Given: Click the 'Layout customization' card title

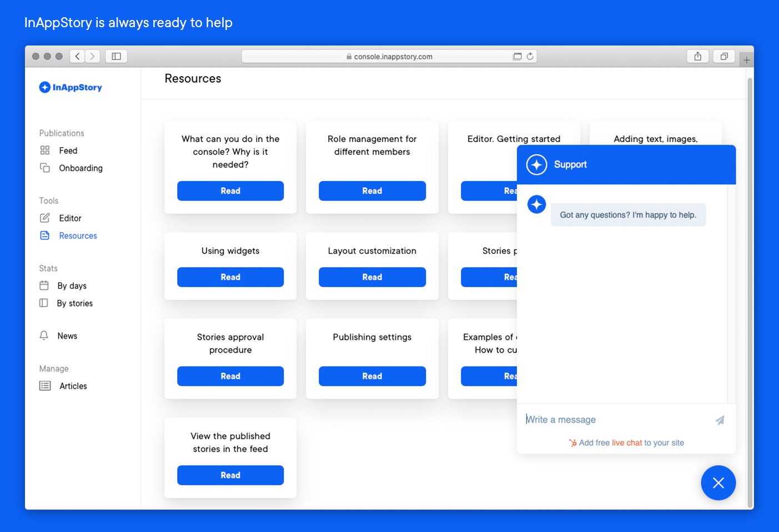Looking at the screenshot, I should (x=372, y=251).
